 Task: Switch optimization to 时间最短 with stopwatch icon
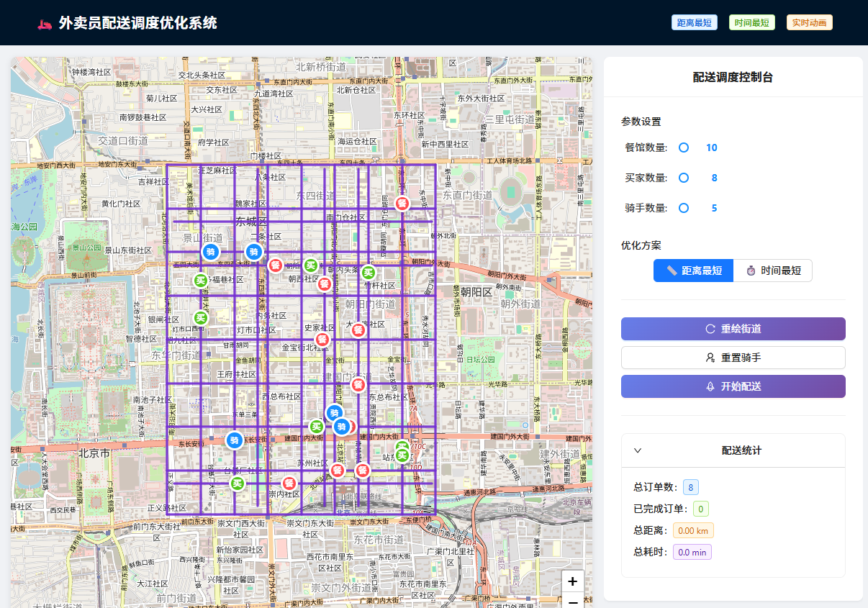[x=773, y=271]
